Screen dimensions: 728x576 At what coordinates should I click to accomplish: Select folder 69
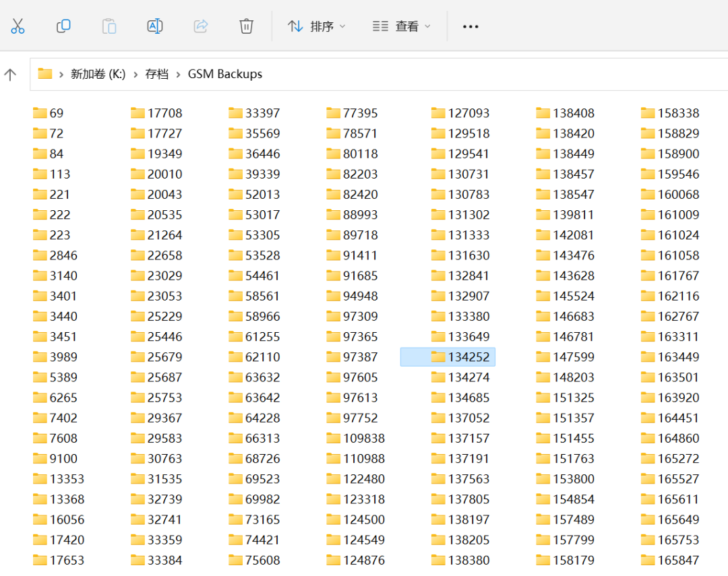[49, 113]
